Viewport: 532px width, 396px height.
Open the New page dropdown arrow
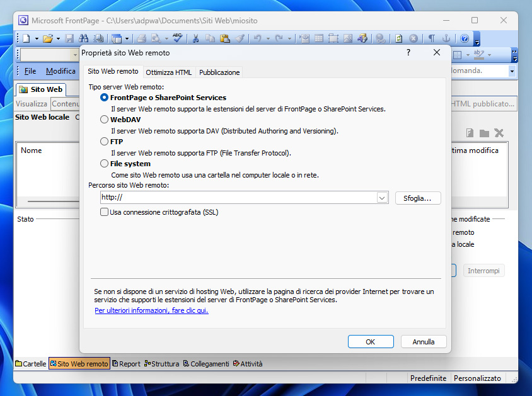point(37,38)
